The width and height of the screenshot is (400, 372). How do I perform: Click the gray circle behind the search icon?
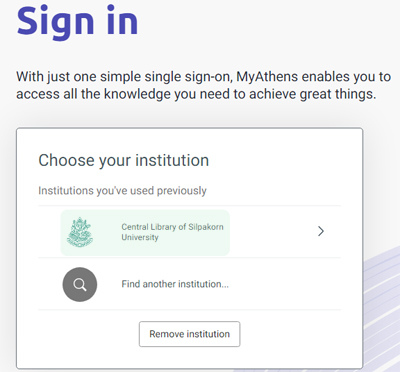80,285
